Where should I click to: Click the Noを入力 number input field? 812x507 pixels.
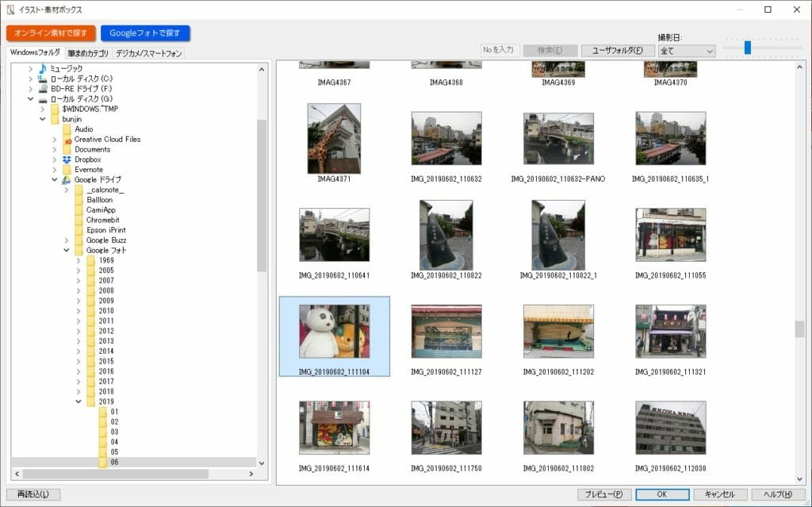[x=500, y=50]
